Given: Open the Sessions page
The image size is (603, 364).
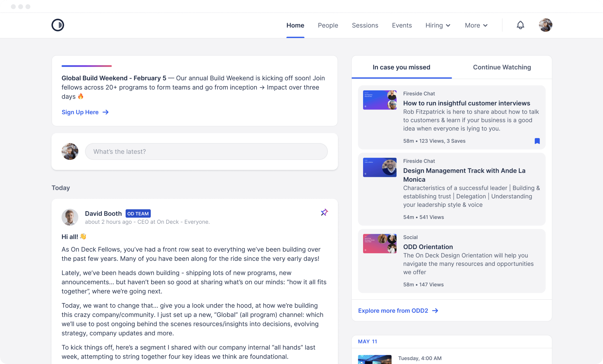Looking at the screenshot, I should tap(365, 25).
